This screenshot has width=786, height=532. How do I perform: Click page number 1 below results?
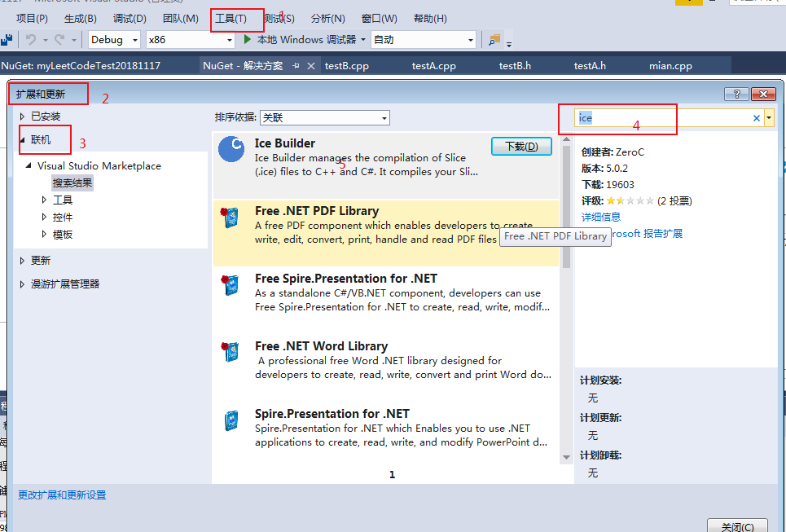[393, 475]
